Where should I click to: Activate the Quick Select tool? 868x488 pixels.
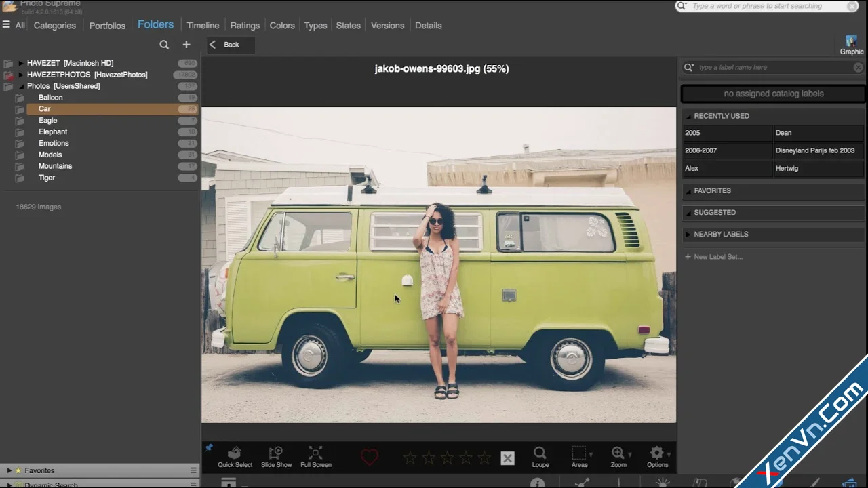point(235,457)
